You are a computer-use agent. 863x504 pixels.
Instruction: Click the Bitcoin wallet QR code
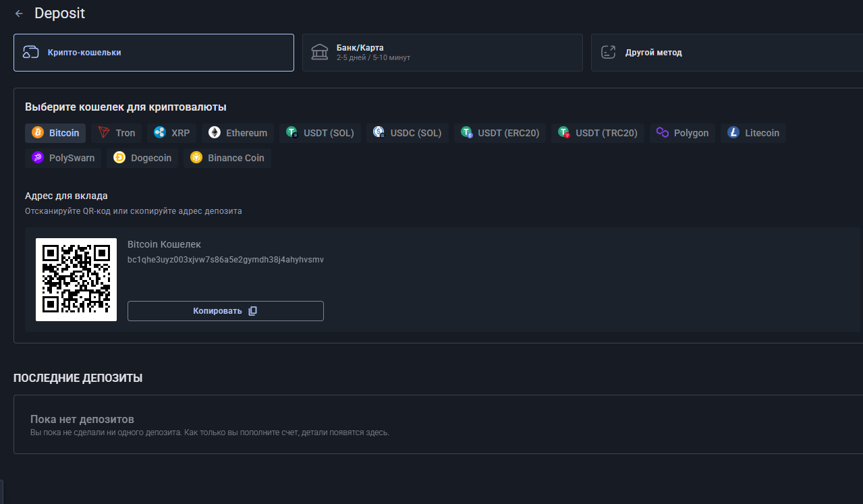coord(76,279)
